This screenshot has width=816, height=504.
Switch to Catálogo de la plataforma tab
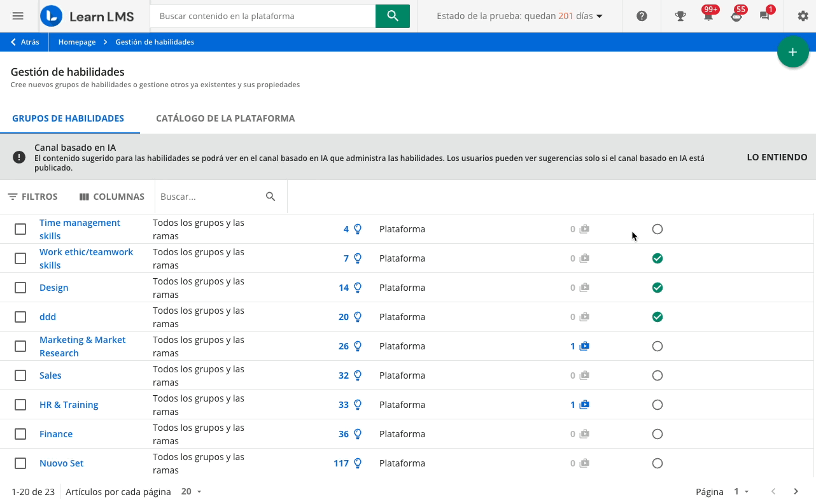(x=225, y=118)
